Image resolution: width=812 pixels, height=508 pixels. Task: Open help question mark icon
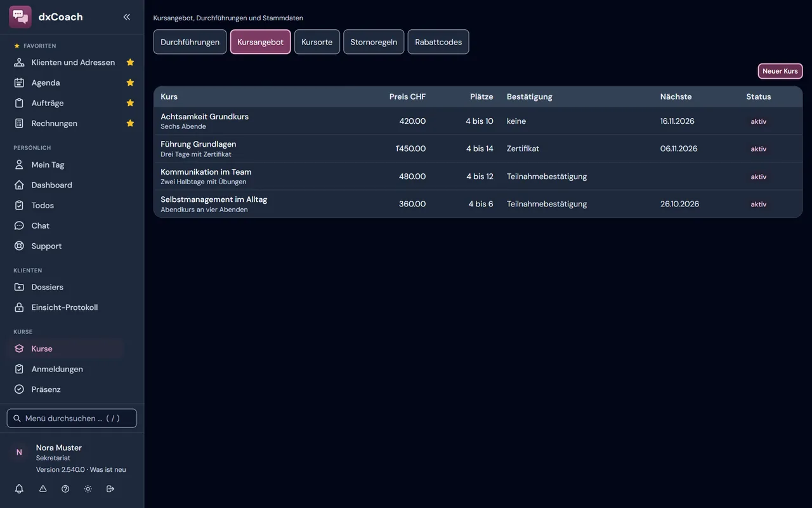tap(65, 489)
